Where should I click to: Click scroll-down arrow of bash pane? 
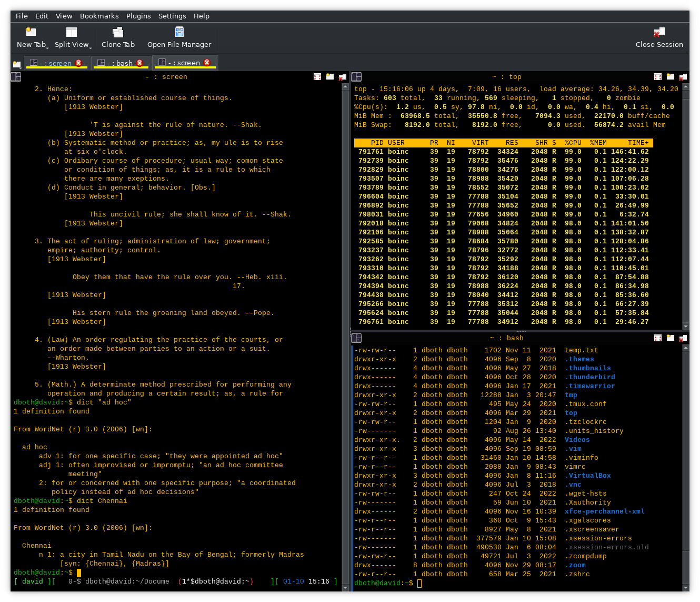click(686, 587)
